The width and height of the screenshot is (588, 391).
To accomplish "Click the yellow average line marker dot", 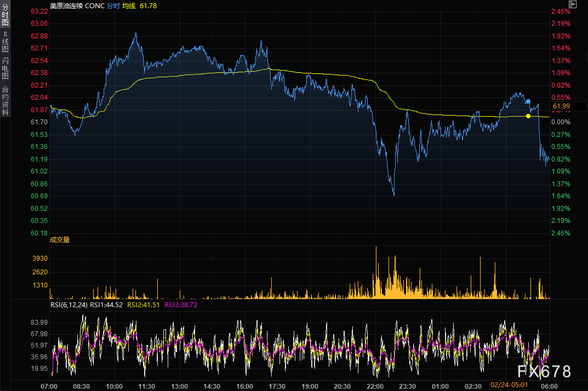I will (x=528, y=116).
